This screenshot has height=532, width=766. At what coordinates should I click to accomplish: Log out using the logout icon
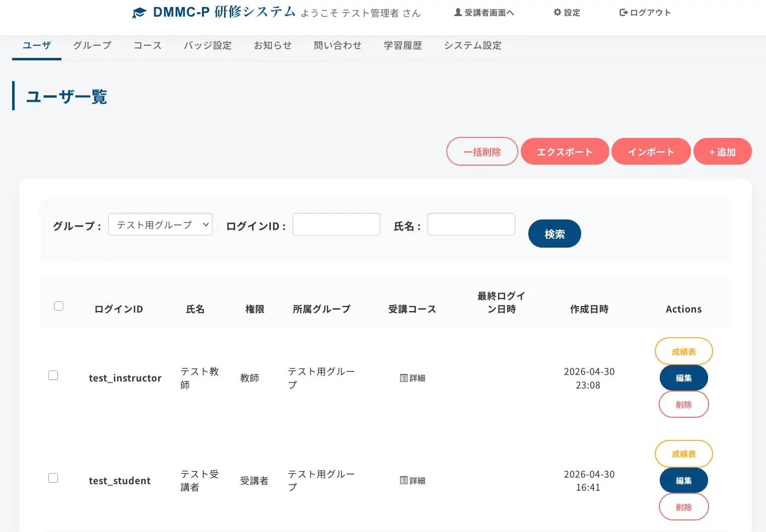pos(623,13)
